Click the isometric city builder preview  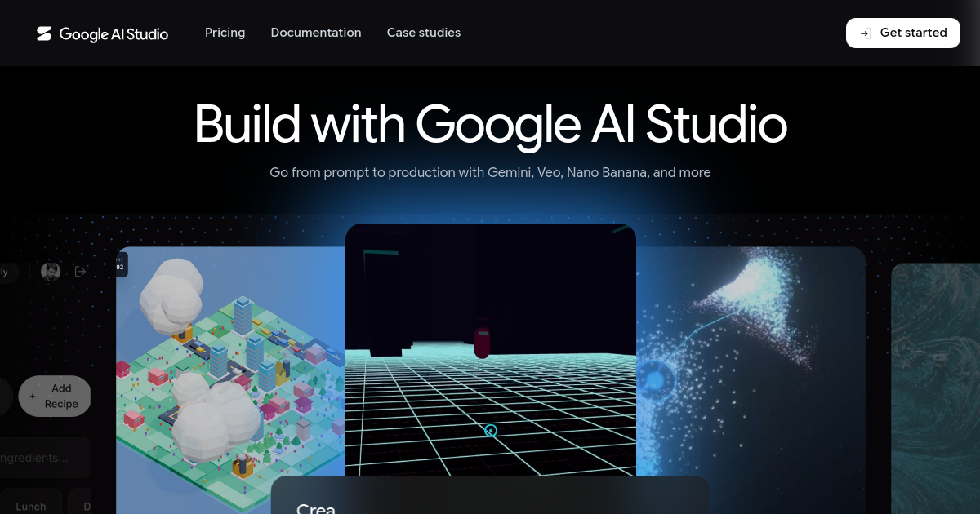[231, 380]
